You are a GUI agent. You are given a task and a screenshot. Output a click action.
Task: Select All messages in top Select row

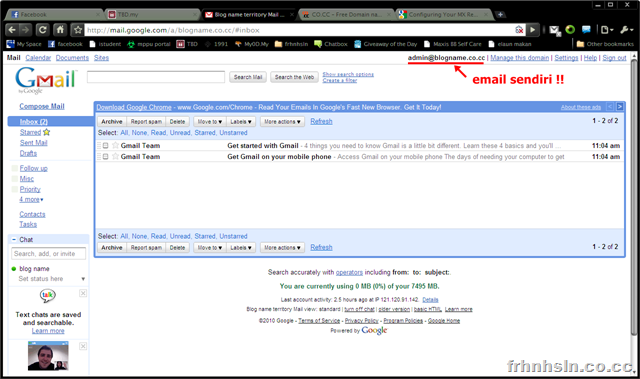[124, 133]
